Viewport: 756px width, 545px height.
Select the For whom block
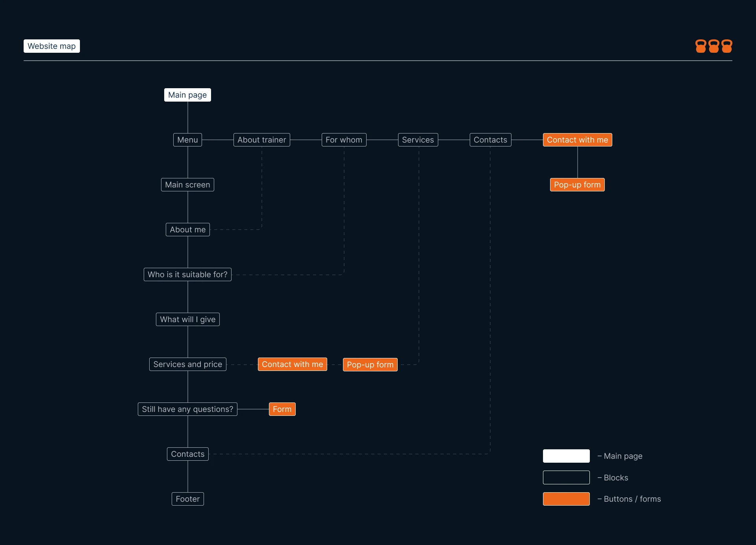point(344,140)
